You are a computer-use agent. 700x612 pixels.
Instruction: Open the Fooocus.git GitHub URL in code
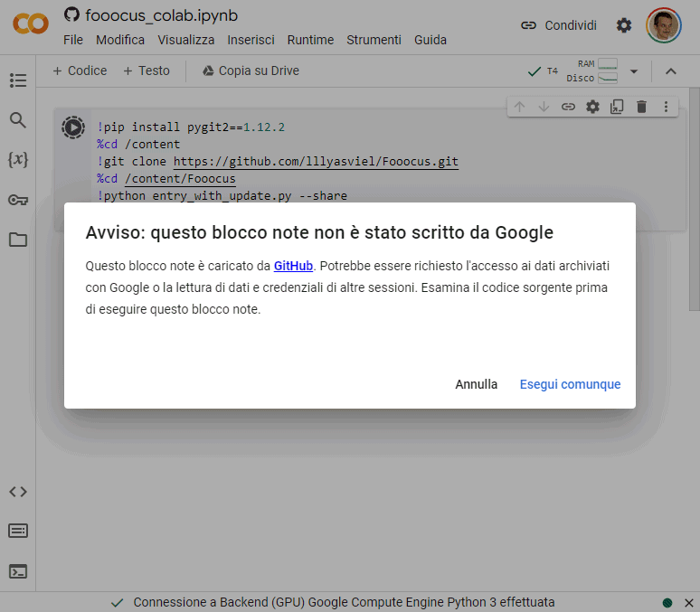(x=316, y=162)
